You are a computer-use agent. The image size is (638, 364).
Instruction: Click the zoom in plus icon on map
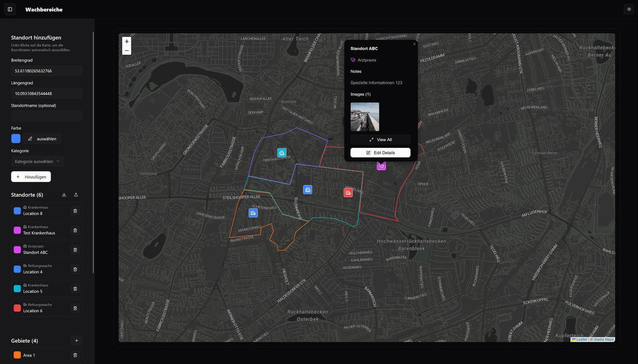click(x=127, y=41)
